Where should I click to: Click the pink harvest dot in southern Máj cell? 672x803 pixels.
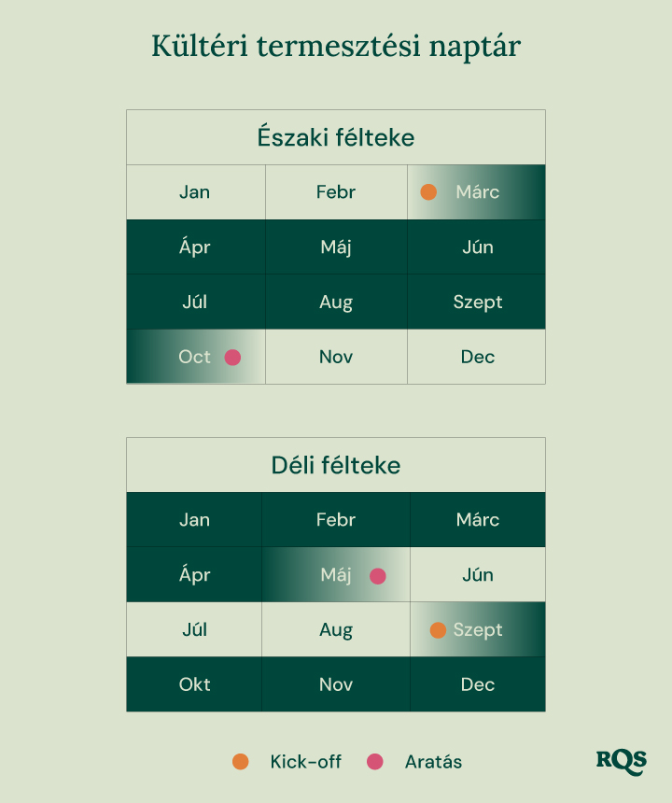pyautogui.click(x=378, y=576)
